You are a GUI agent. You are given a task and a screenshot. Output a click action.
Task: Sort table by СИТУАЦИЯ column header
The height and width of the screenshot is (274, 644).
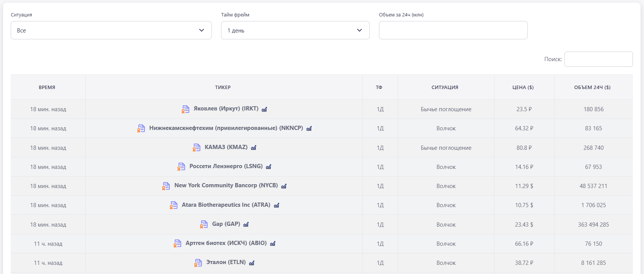pyautogui.click(x=445, y=88)
